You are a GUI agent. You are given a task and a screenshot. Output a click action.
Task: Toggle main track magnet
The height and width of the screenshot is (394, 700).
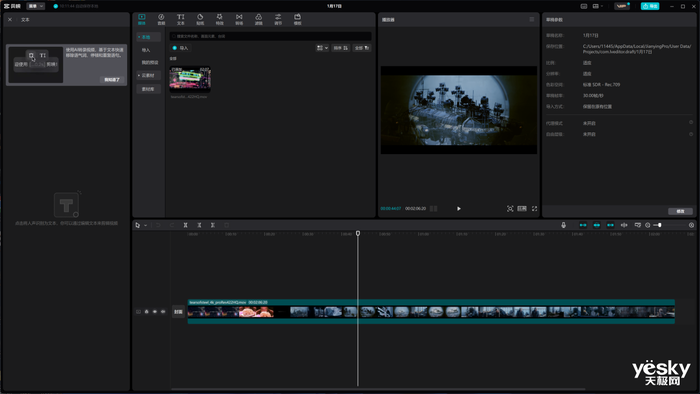(583, 225)
